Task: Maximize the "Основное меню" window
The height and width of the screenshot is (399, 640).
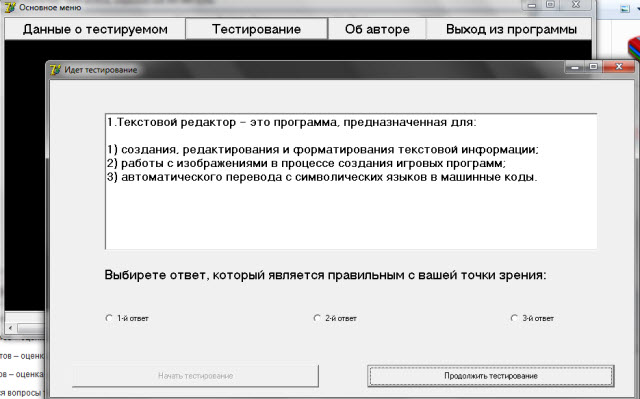Action: 551,5
